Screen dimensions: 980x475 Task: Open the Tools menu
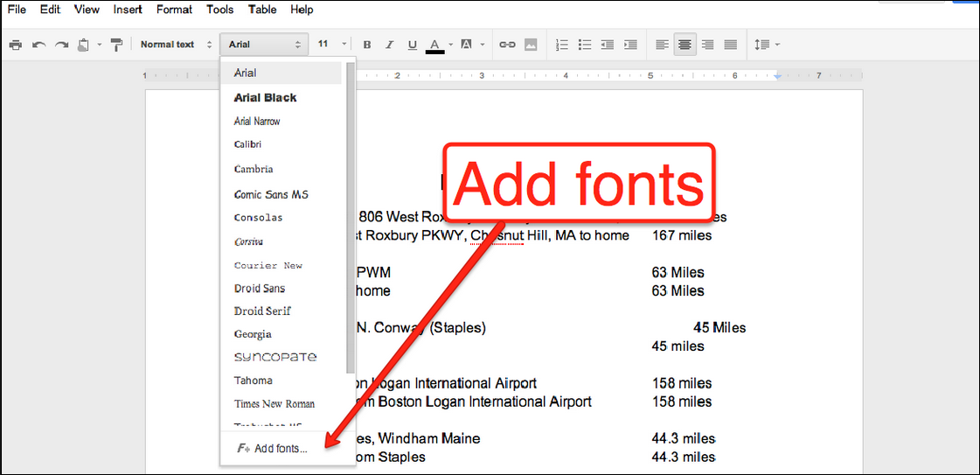pos(220,10)
